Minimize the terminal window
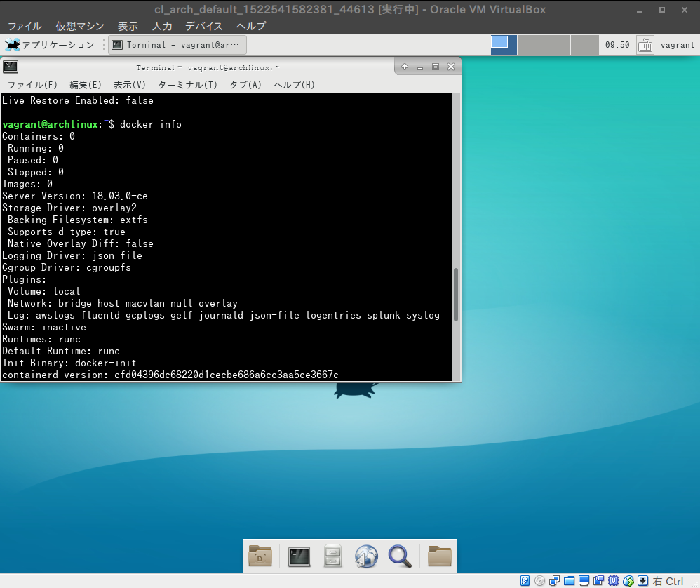 pos(419,67)
